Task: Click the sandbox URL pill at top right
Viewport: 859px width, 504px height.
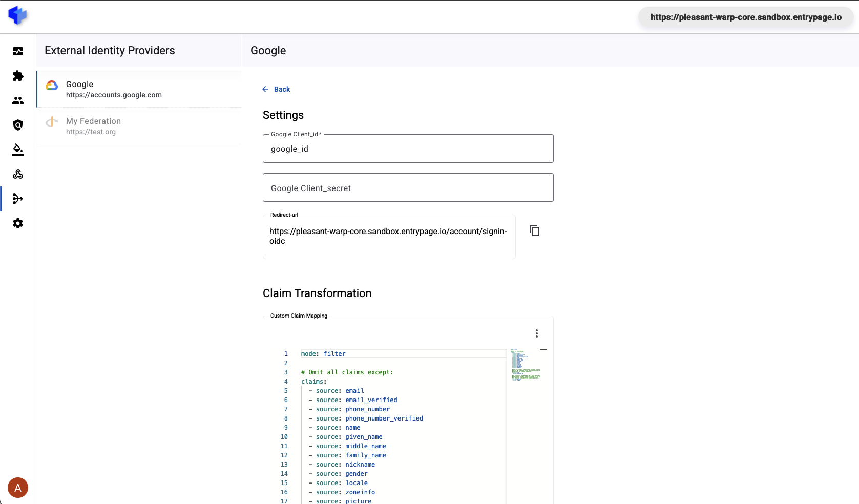Action: point(746,17)
